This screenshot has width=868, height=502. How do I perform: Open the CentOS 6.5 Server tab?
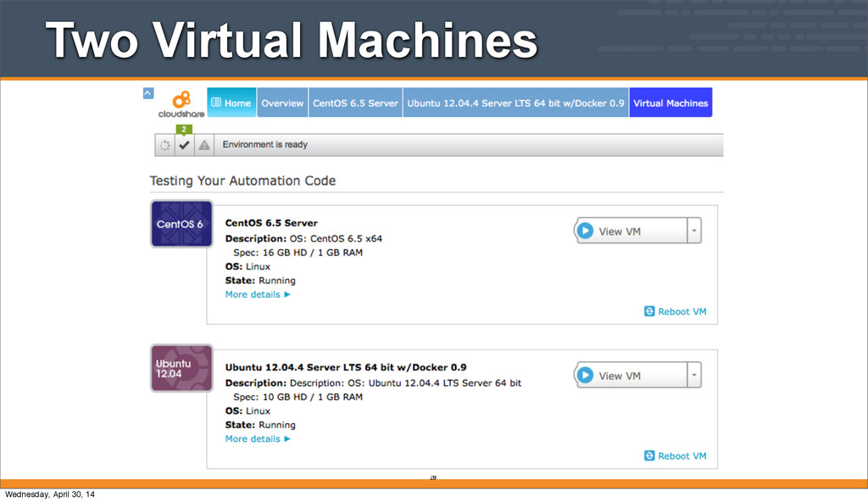(x=355, y=103)
